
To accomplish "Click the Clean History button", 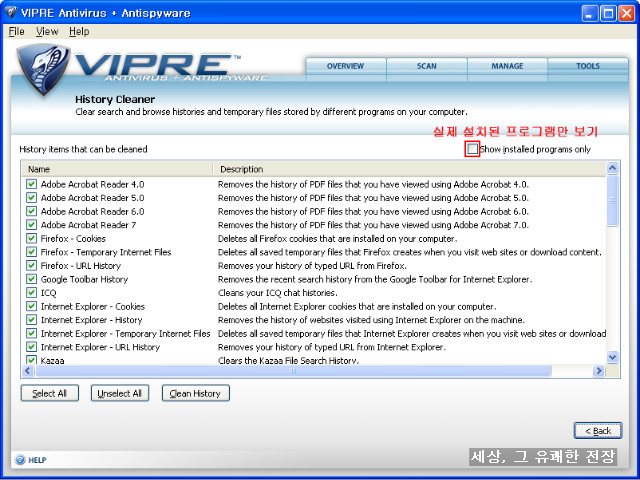I will click(x=196, y=393).
